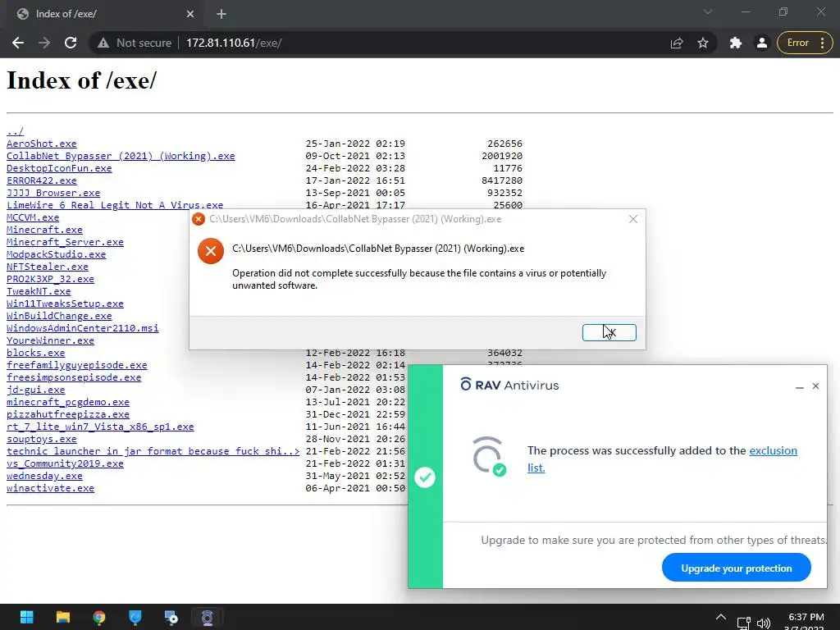Click OK in the virus error dialog
This screenshot has height=630, width=840.
(609, 333)
